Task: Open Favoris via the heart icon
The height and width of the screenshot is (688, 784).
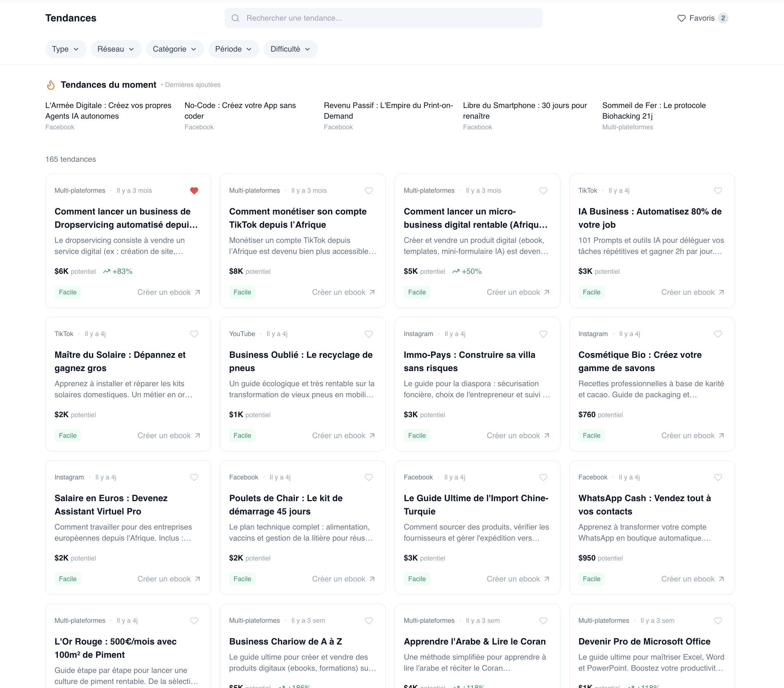Action: (681, 18)
